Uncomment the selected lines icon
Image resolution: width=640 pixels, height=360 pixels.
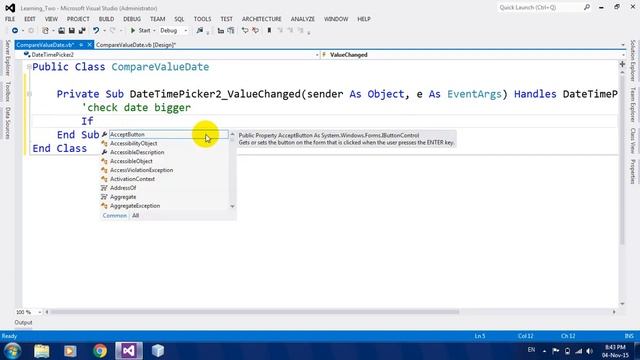pyautogui.click(x=256, y=31)
